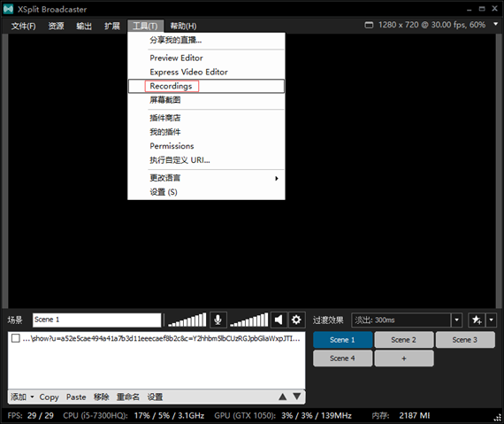Click the 内存 2187 memory status entry
504x424 pixels.
pos(401,416)
